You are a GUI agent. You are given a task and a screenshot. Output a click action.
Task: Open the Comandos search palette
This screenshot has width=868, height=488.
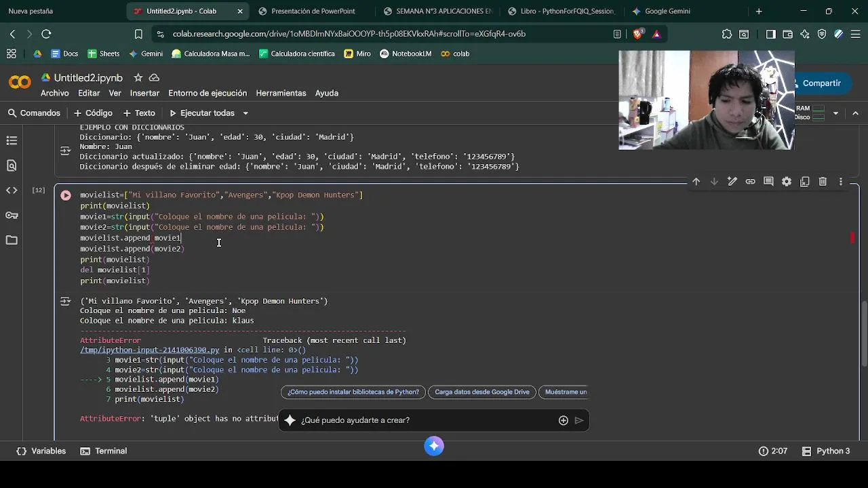(x=34, y=113)
